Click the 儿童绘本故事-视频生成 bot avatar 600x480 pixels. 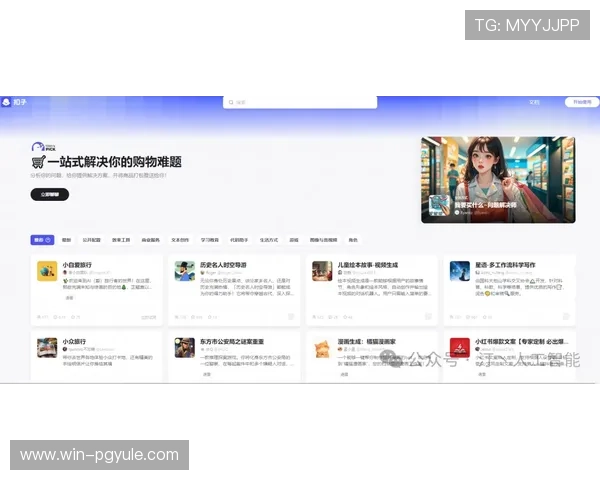322,271
